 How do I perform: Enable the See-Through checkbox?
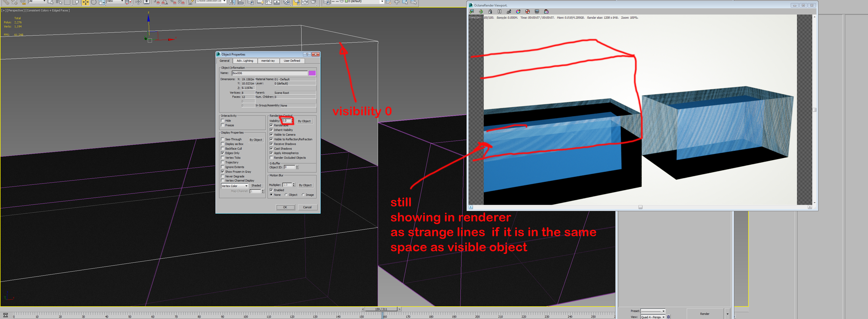tap(223, 139)
